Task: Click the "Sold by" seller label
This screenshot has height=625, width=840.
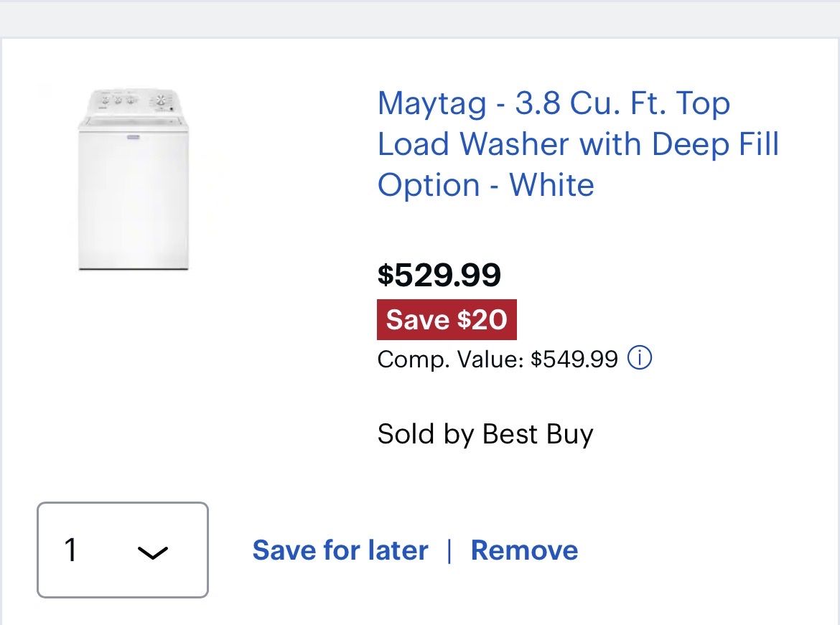Action: pyautogui.click(x=426, y=434)
